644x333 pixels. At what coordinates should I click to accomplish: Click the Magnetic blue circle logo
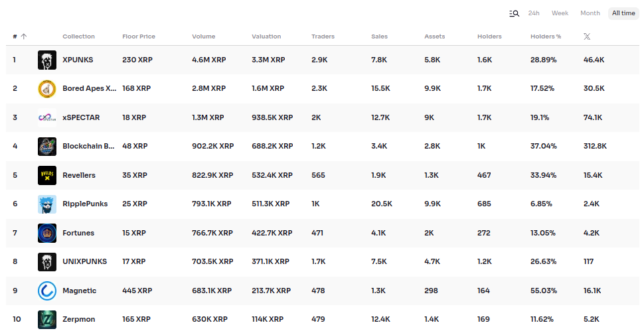tap(47, 291)
